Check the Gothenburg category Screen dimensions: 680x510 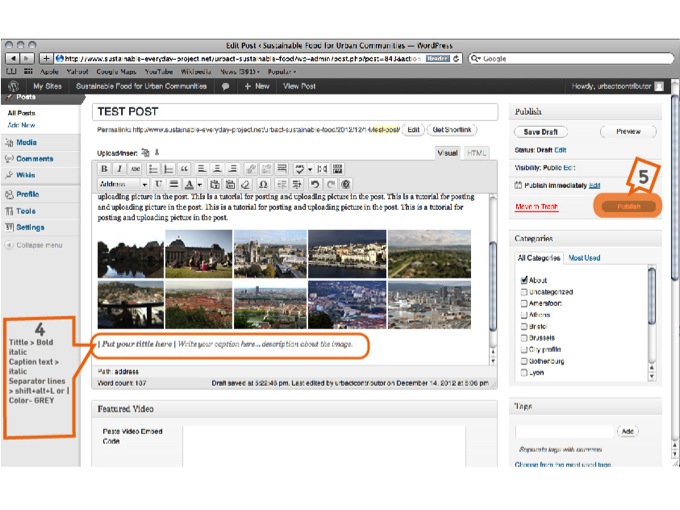(524, 361)
